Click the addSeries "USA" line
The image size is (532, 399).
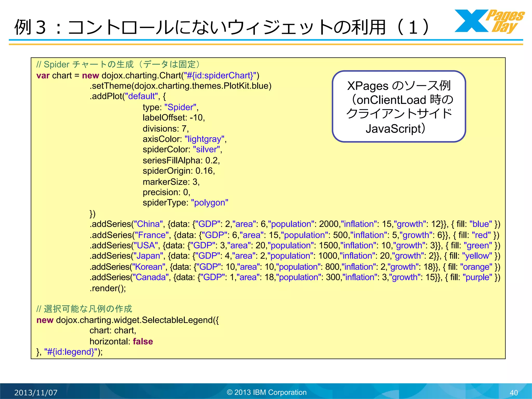pyautogui.click(x=295, y=245)
